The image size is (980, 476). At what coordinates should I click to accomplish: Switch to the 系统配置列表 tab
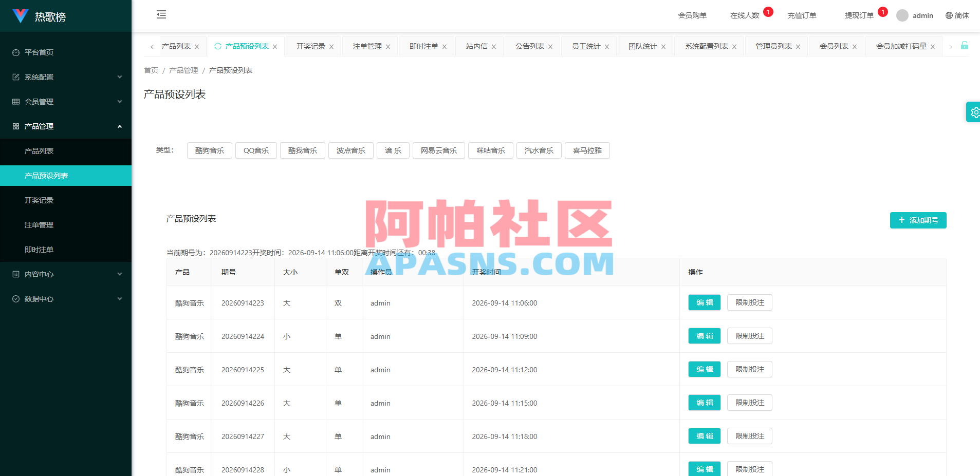coord(706,46)
